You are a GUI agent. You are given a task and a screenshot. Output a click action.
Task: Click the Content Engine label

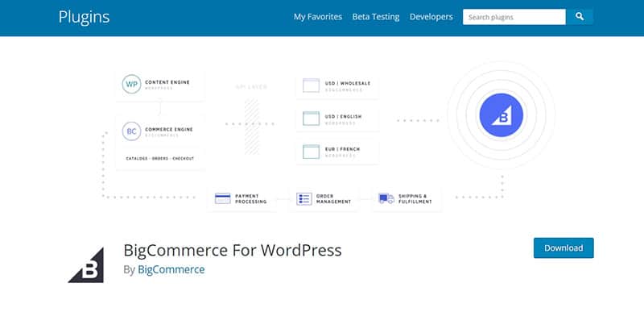click(167, 82)
